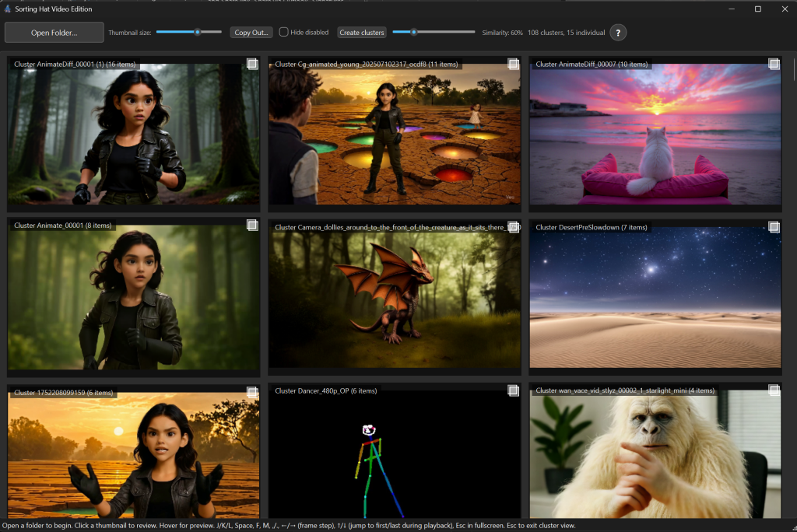The height and width of the screenshot is (532, 797).
Task: Open the Dancer_480p_OP skeleton pose thumbnail
Action: [395, 455]
